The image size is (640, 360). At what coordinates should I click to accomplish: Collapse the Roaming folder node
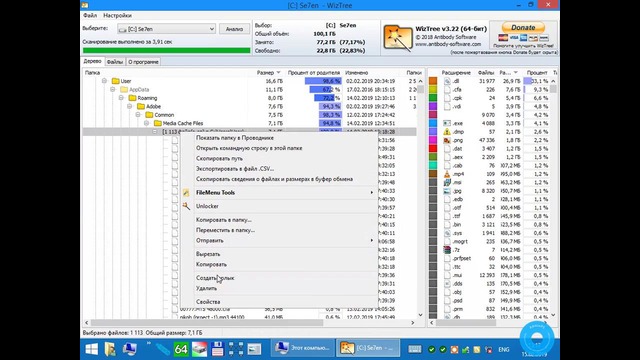121,98
